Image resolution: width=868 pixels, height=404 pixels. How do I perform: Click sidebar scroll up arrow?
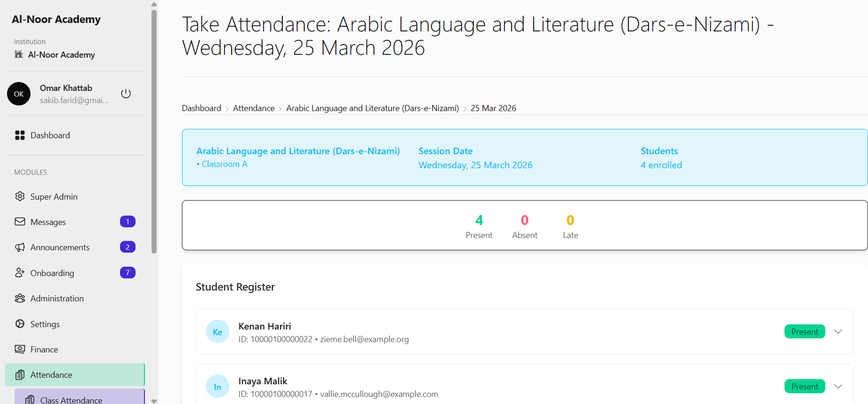[x=154, y=4]
